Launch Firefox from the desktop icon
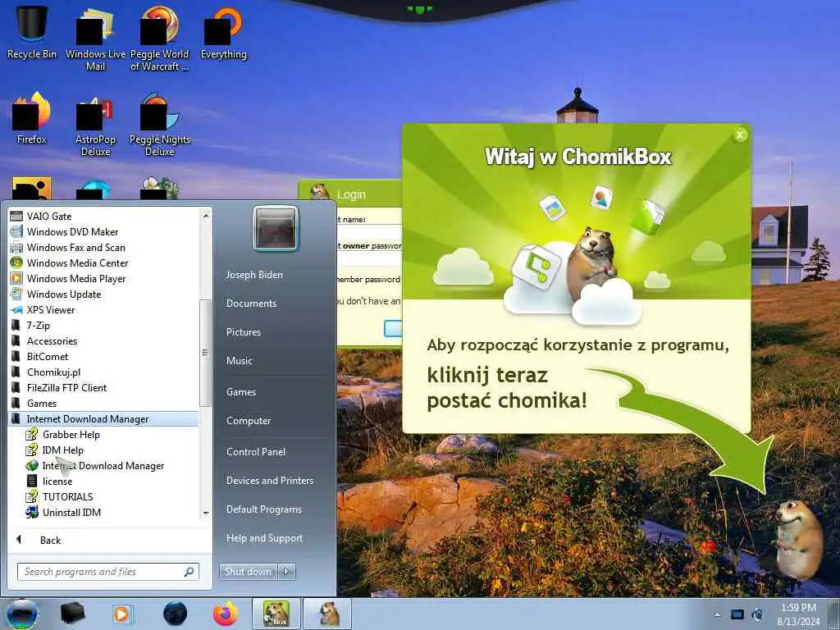Viewport: 840px width, 630px height. (x=32, y=118)
